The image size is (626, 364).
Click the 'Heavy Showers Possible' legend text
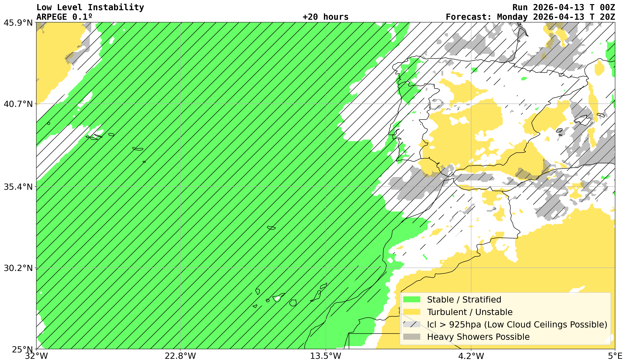(478, 337)
